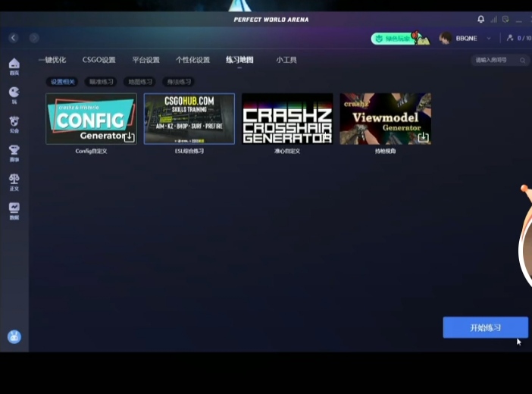Click the 'ESL综合练习' caption
The image size is (532, 394).
pos(189,151)
